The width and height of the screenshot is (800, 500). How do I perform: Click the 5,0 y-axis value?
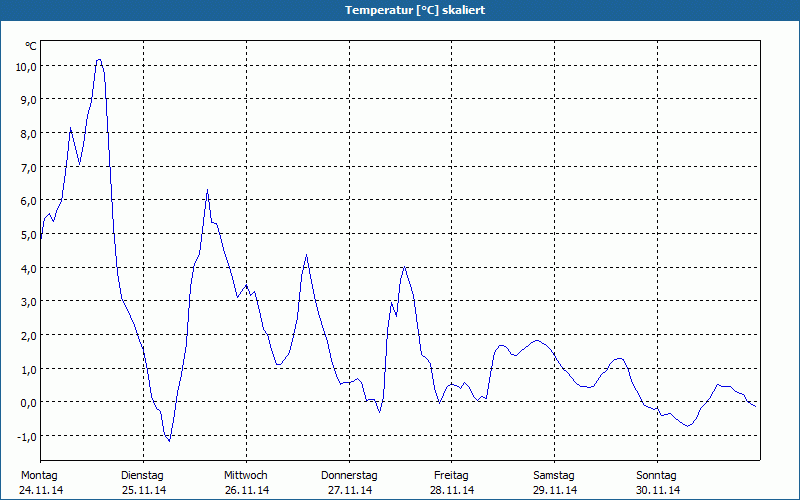29,235
